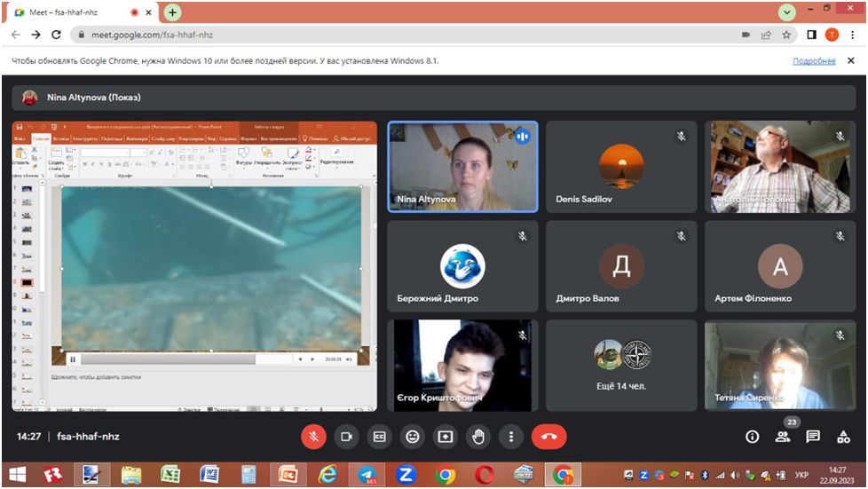Click the shared PowerPoint presentation view
Image resolution: width=868 pixels, height=489 pixels.
pyautogui.click(x=194, y=266)
